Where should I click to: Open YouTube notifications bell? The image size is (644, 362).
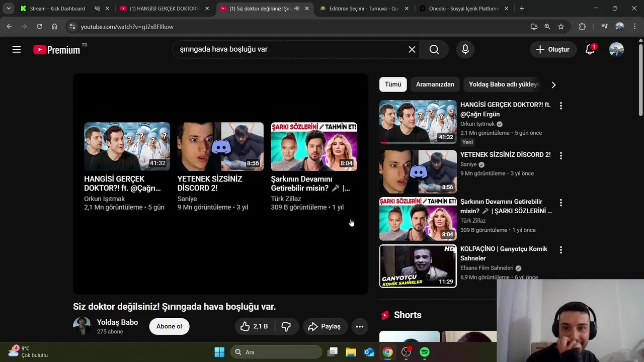590,49
